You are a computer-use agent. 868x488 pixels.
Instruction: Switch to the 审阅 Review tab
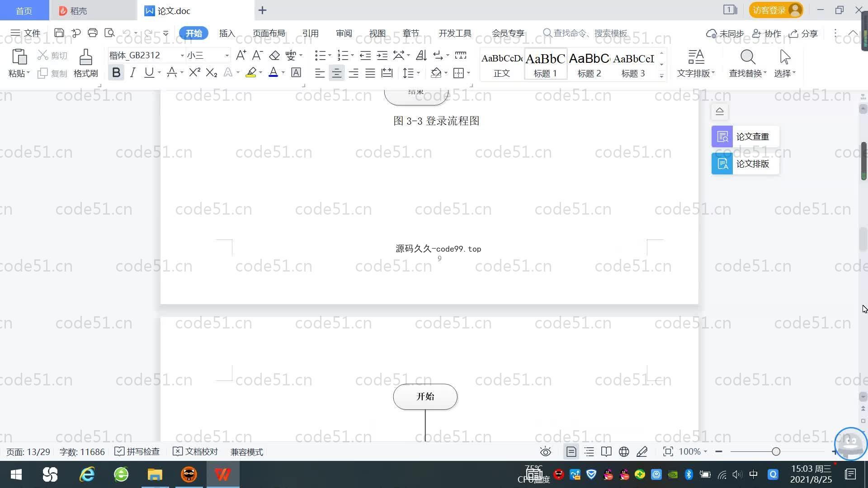(344, 33)
